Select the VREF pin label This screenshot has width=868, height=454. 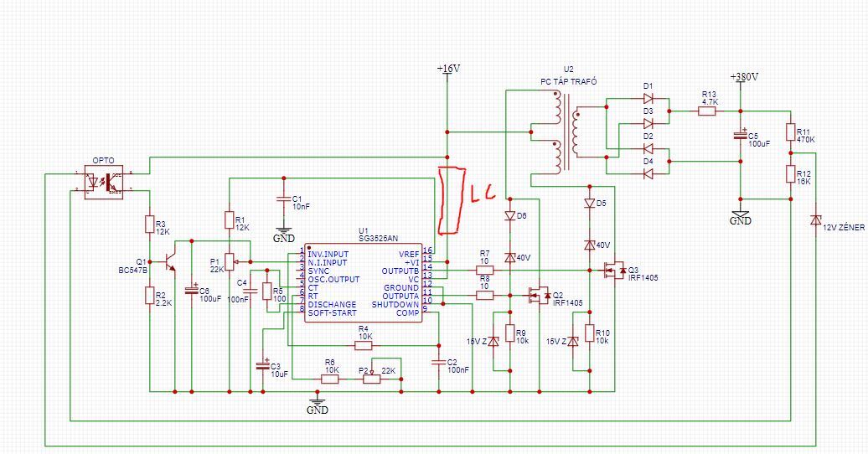click(409, 254)
